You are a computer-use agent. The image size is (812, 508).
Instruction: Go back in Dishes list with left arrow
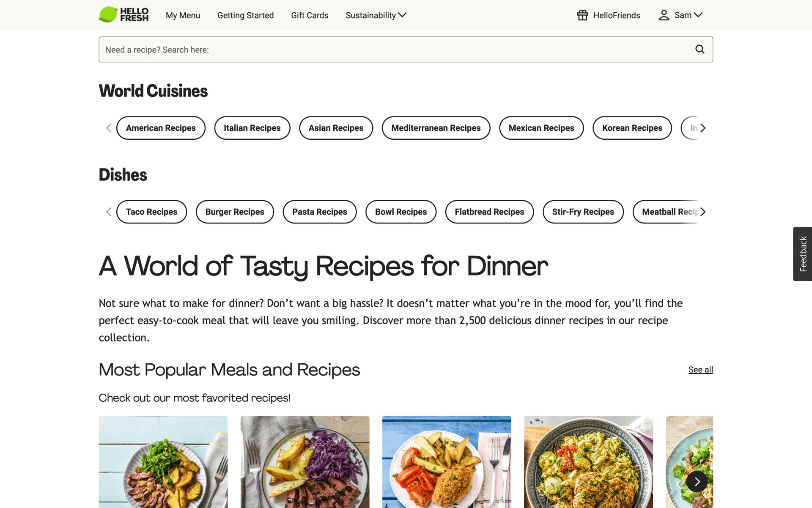109,212
